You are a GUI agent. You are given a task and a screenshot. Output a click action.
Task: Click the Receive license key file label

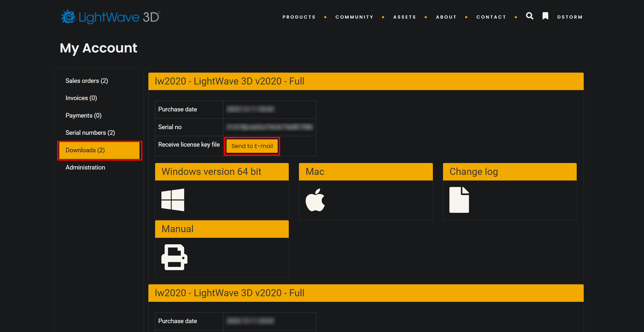189,144
